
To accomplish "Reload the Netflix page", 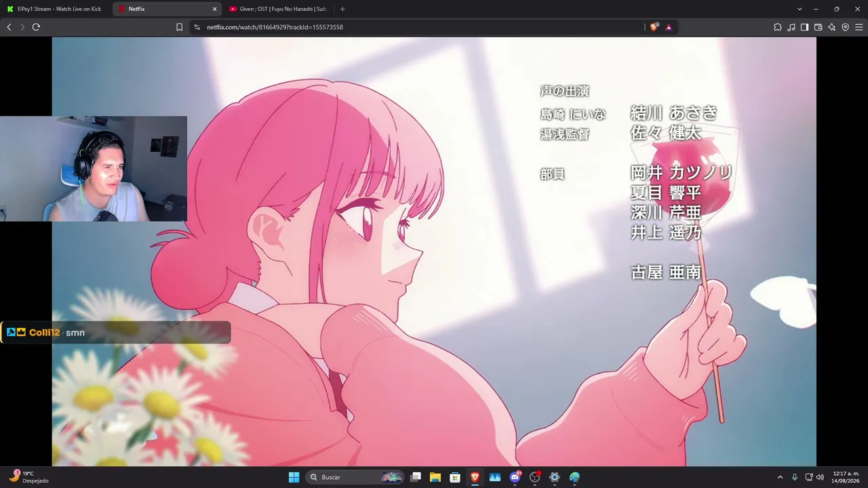I will pos(36,27).
